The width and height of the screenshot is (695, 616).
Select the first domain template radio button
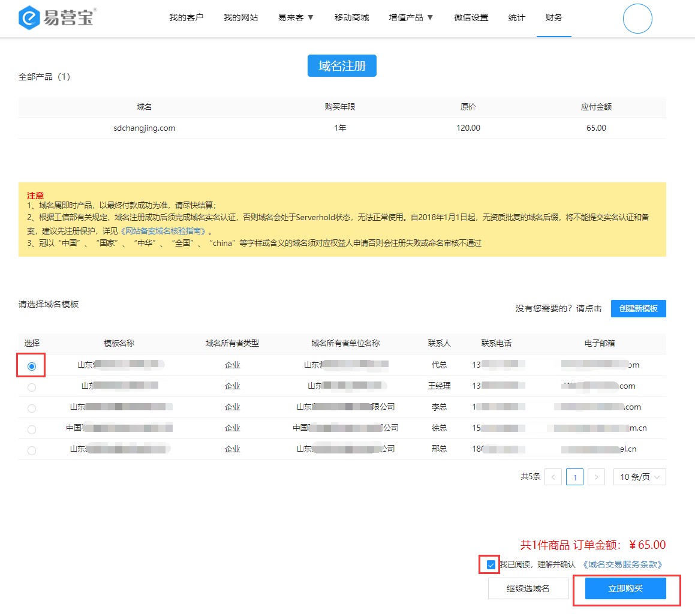[x=32, y=366]
